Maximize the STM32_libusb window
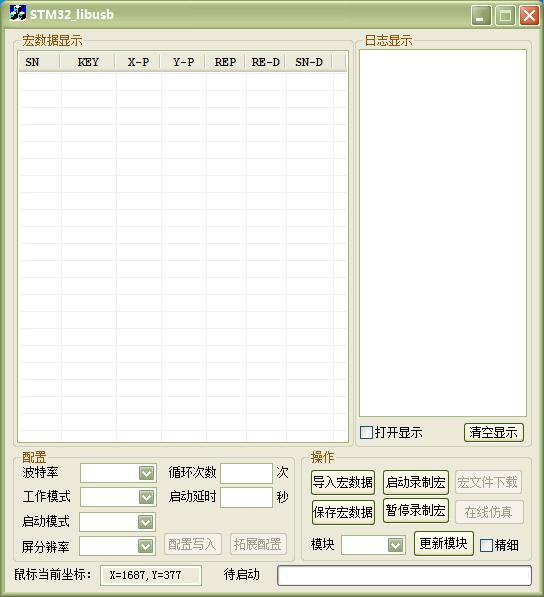544x597 pixels. pos(505,16)
